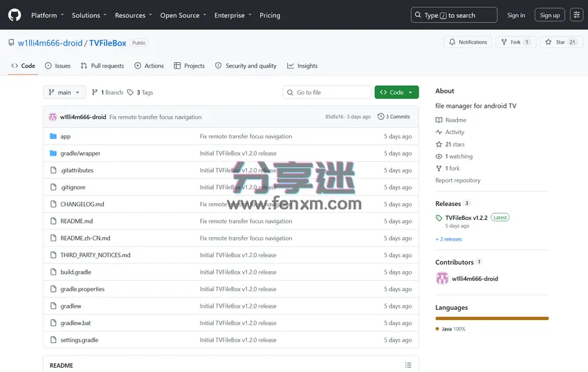Click the branch icon beside 1 Branch
The image size is (588, 372).
pyautogui.click(x=95, y=92)
